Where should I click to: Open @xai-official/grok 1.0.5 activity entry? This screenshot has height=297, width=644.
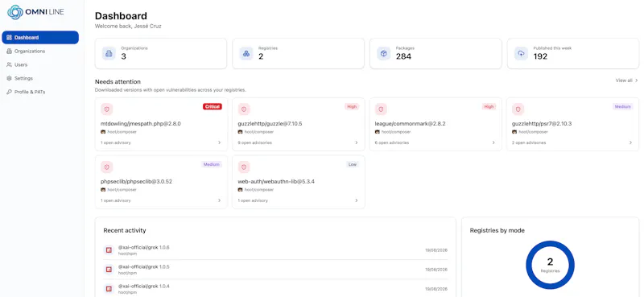click(275, 270)
